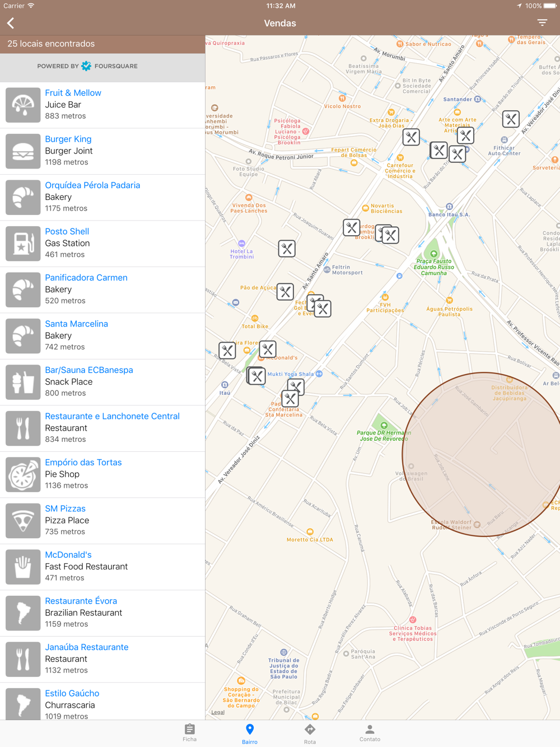The image size is (560, 747).
Task: Open the Fruit & Mellow link
Action: (73, 93)
